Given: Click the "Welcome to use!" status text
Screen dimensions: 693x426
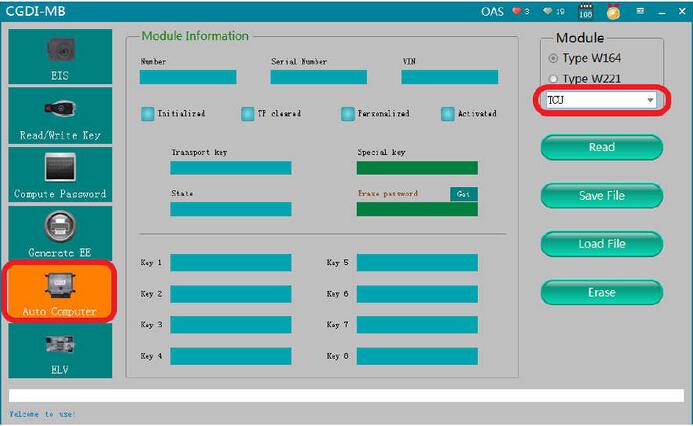Looking at the screenshot, I should tap(42, 414).
